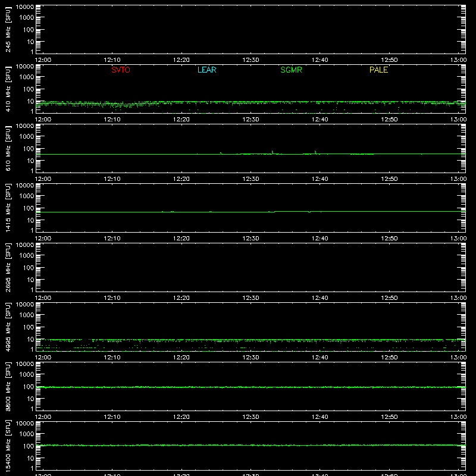The image size is (476, 476).
Task: Click the 2695 MHz [SFU] axis title
Action: click(8, 267)
